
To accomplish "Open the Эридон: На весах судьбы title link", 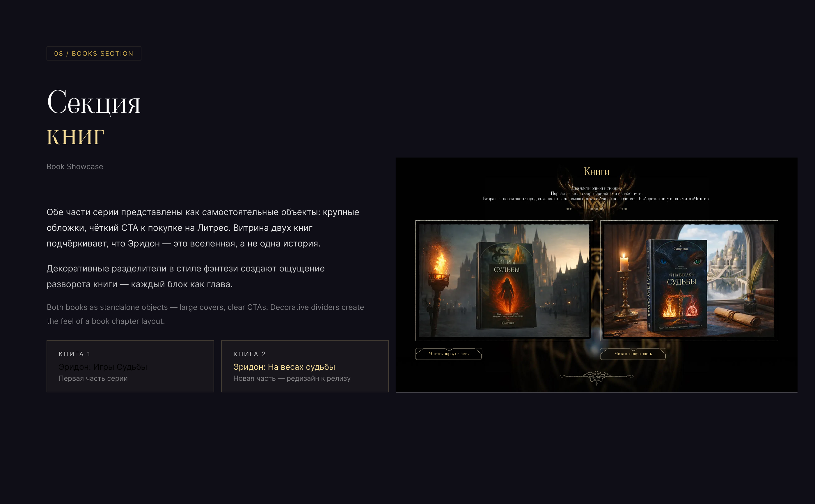I will coord(284,367).
